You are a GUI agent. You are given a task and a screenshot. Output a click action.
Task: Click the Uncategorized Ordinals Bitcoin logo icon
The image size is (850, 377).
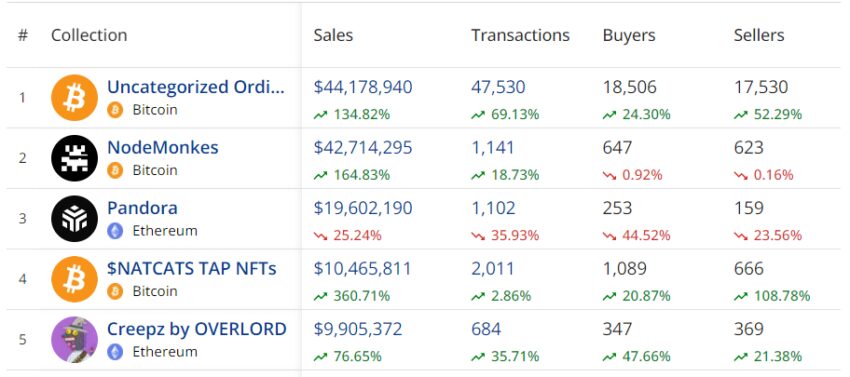pos(74,98)
